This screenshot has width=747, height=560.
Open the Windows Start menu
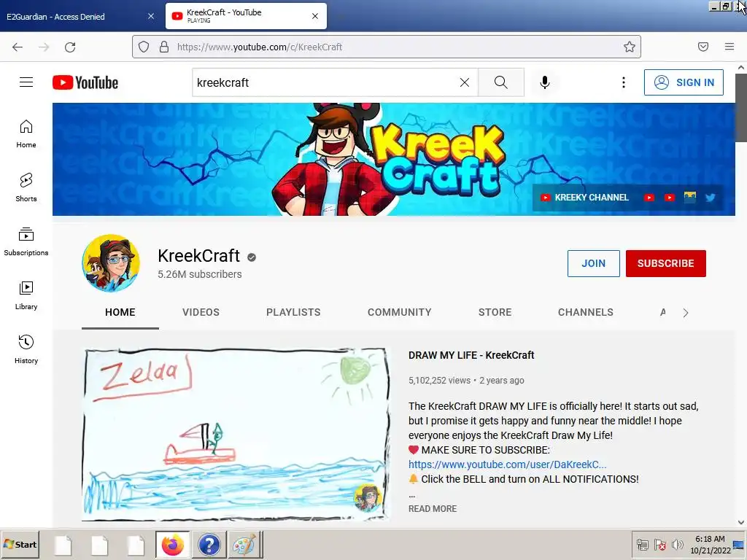coord(20,544)
